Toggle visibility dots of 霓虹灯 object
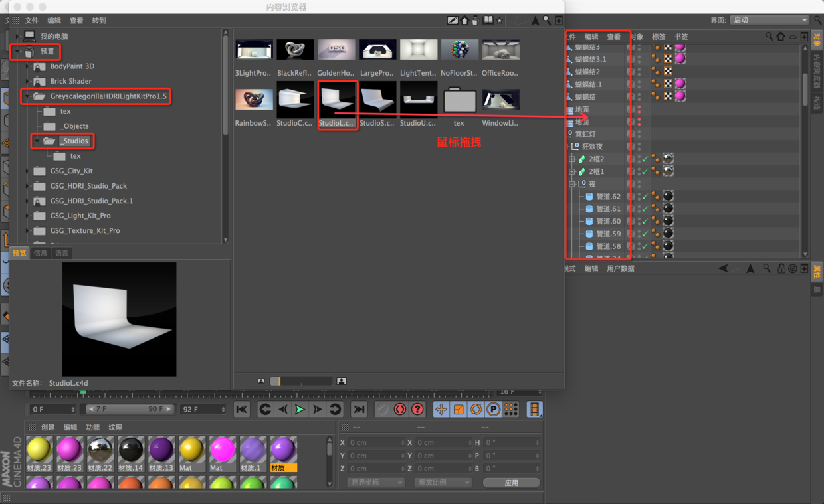Image resolution: width=824 pixels, height=504 pixels. 639,134
